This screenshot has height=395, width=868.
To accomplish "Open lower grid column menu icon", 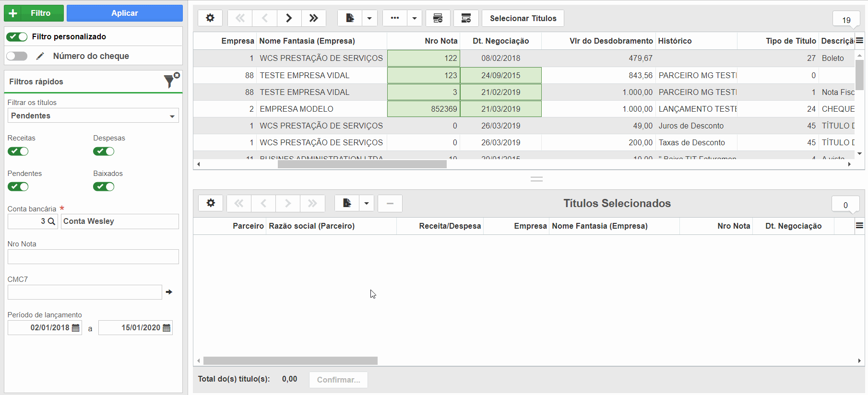I will tap(859, 226).
